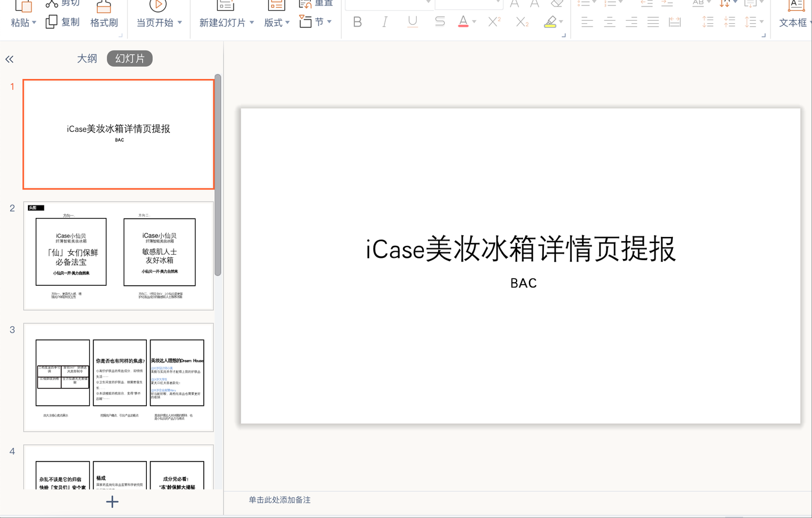This screenshot has height=518, width=812.
Task: Click the 复制 copy icon
Action: pyautogui.click(x=51, y=21)
